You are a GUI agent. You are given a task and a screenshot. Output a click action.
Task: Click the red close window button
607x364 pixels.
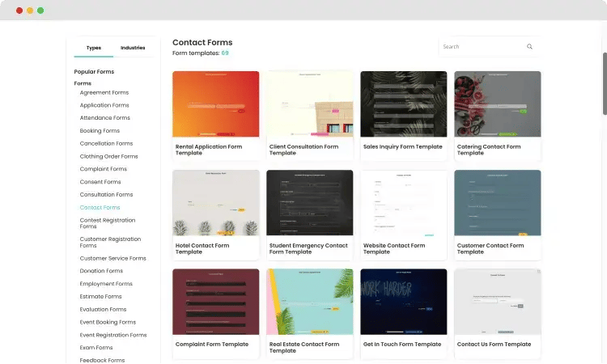coord(19,11)
